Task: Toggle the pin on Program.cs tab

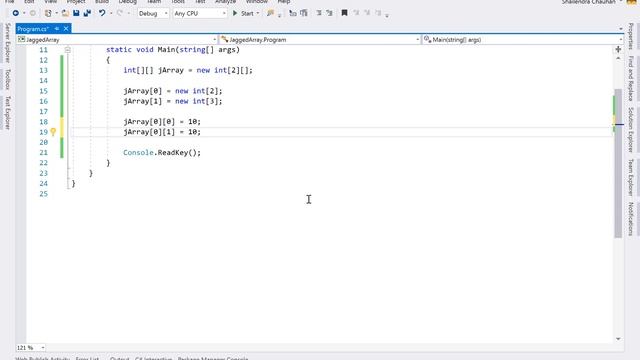Action: [x=57, y=29]
